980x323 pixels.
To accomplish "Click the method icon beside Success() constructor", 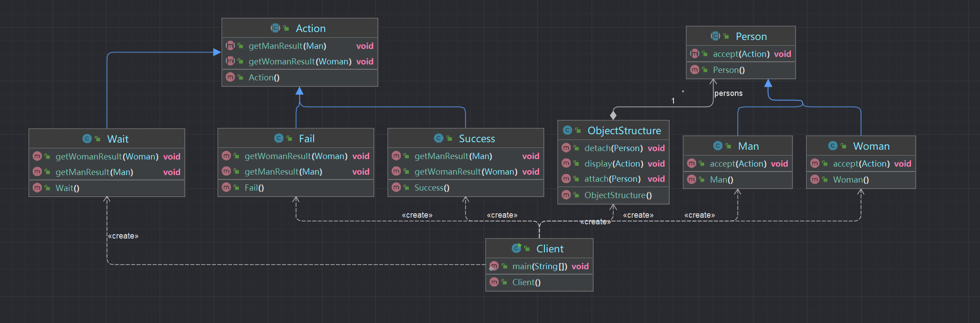I will 396,187.
